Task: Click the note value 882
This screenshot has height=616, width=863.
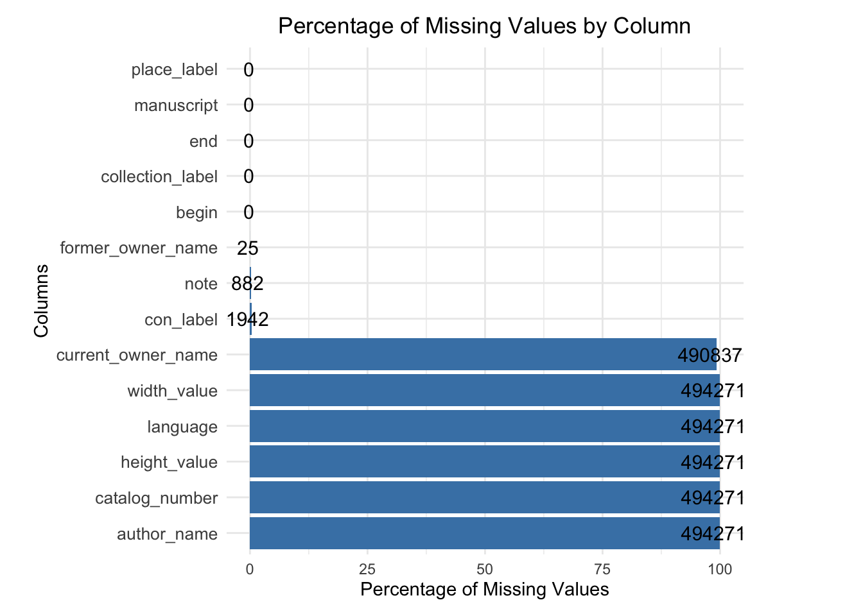Action: point(247,284)
